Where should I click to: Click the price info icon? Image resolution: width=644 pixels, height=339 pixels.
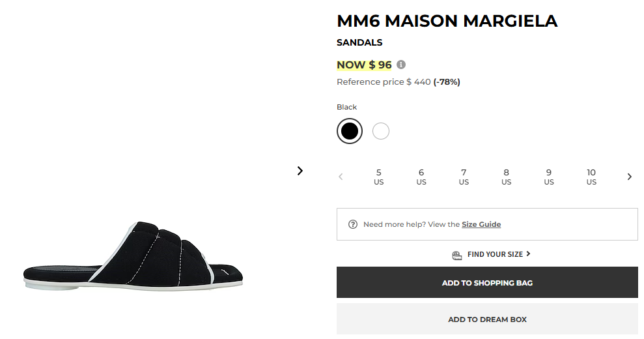(x=401, y=65)
